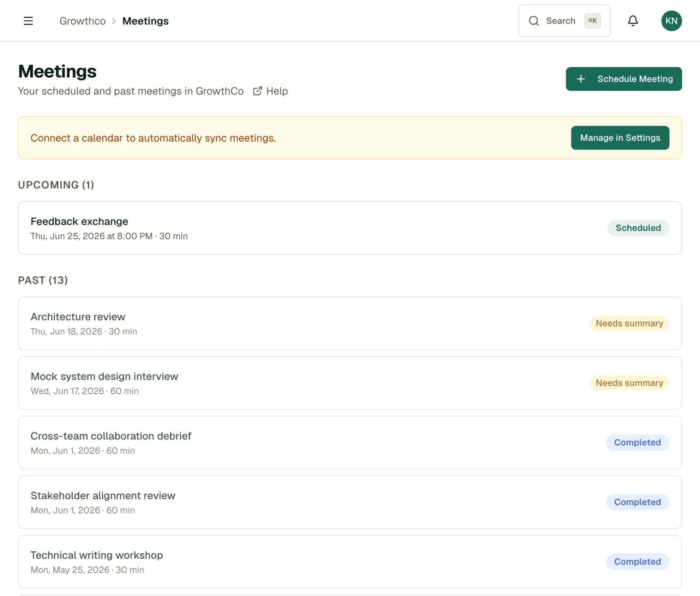Open the Feedback exchange meeting
700x596 pixels.
(x=350, y=228)
